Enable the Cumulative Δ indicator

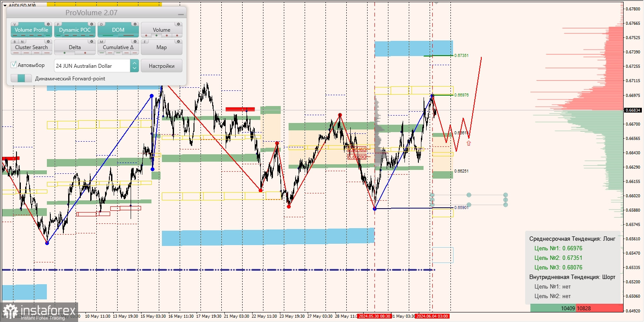pos(118,47)
